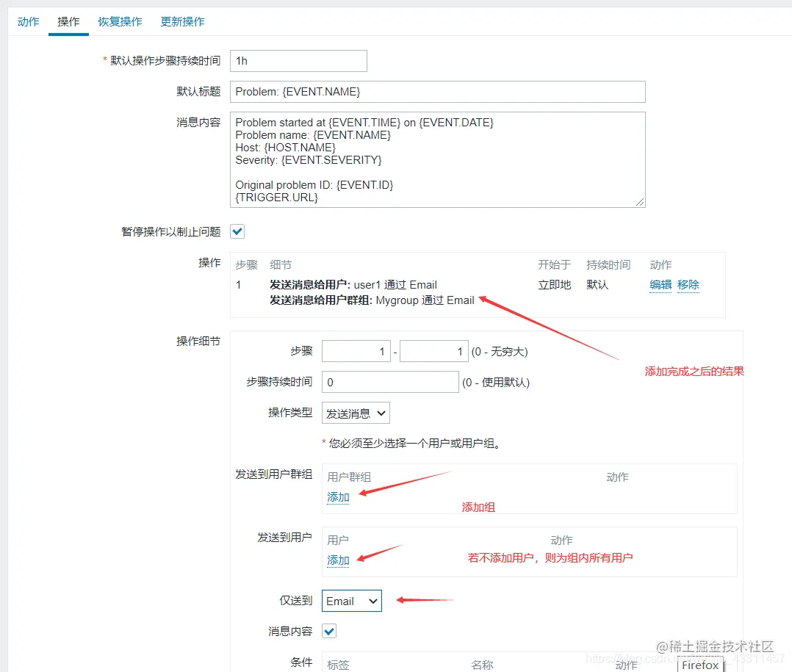点击步骤1的「编辑」链接
792x672 pixels.
click(660, 285)
